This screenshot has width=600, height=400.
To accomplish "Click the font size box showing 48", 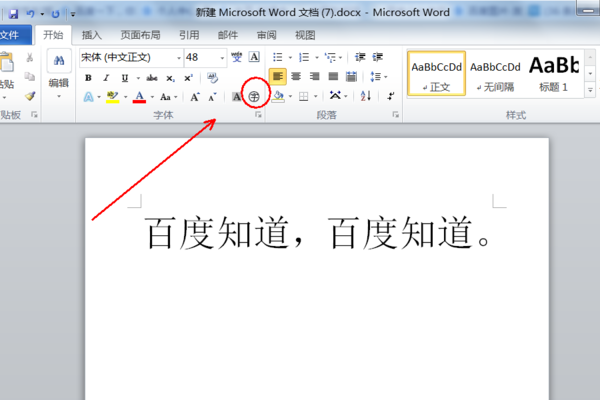I will coord(201,57).
